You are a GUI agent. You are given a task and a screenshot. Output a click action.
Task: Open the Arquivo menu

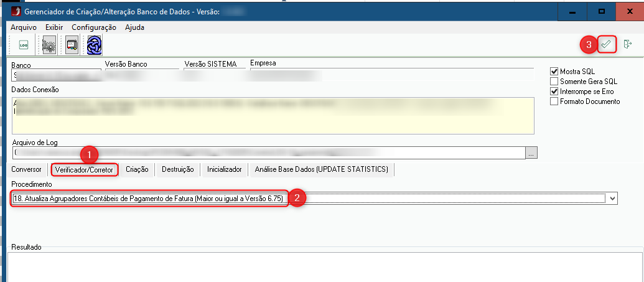24,27
